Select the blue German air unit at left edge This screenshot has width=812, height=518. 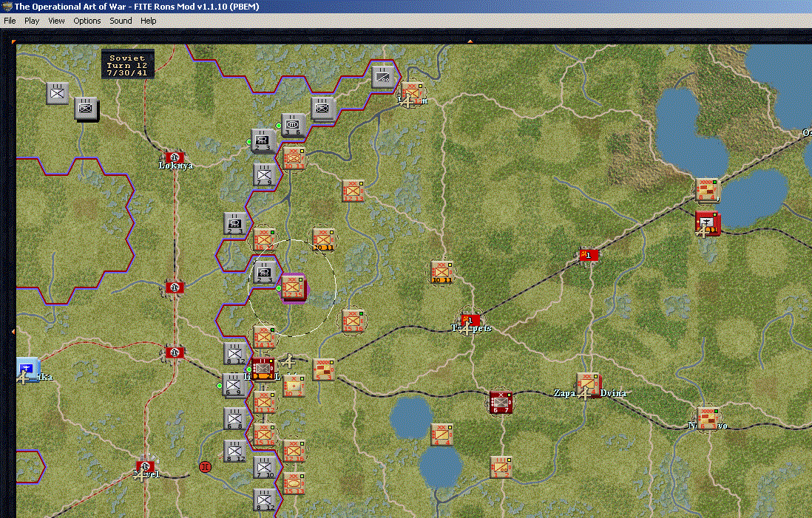pos(27,369)
